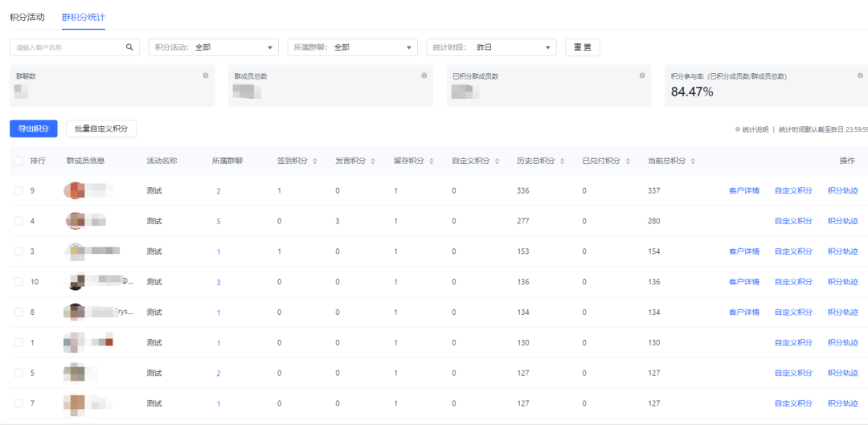Check the row with rank 4

point(18,221)
